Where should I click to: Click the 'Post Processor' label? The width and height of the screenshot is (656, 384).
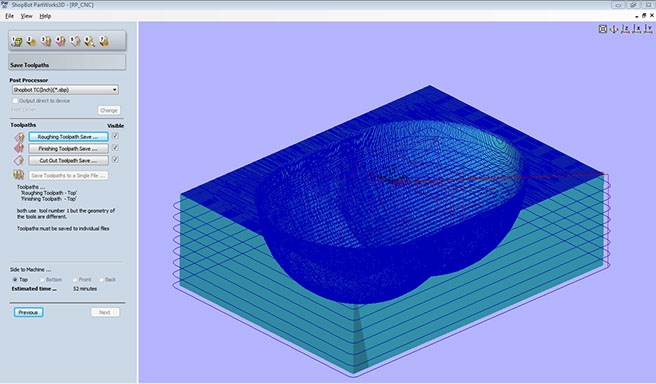pos(28,80)
